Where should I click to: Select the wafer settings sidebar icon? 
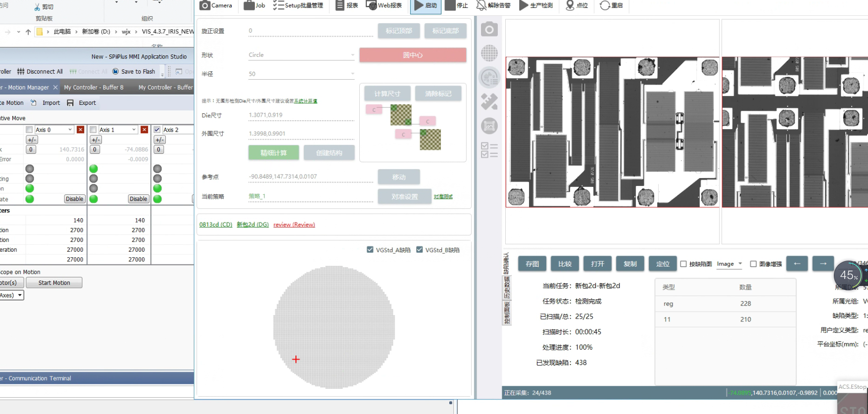(489, 78)
